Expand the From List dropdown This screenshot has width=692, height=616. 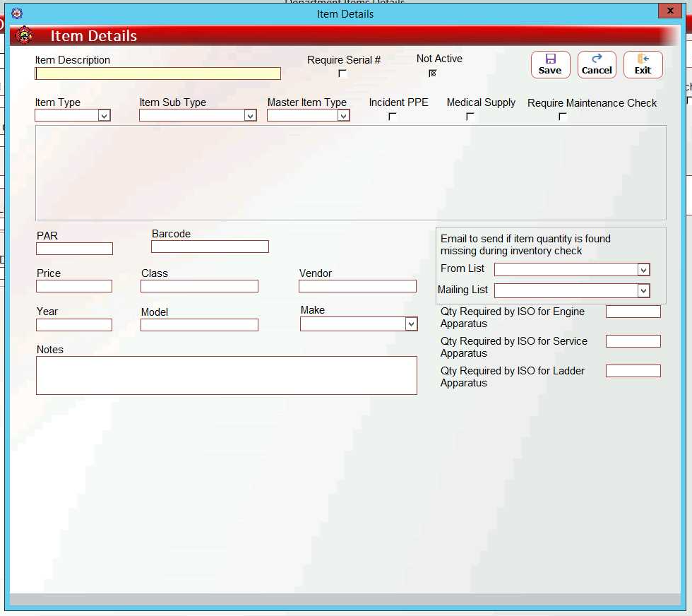tap(643, 270)
